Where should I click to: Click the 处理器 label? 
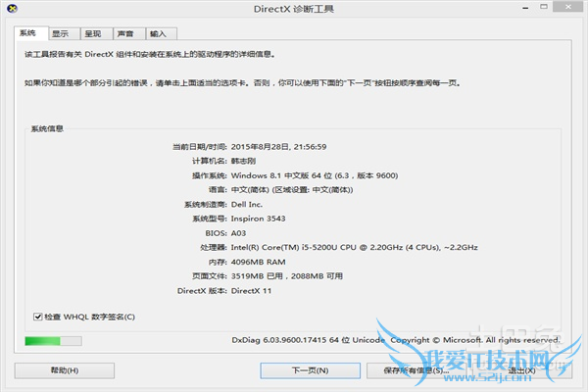pyautogui.click(x=214, y=248)
